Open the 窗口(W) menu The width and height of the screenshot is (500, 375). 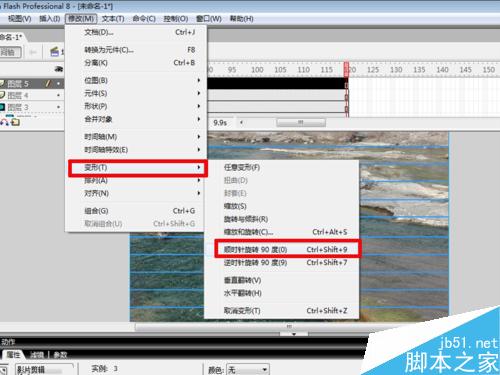(x=209, y=19)
